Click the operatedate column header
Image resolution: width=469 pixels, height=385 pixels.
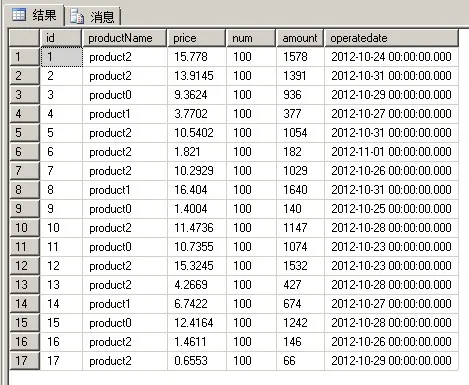point(391,38)
